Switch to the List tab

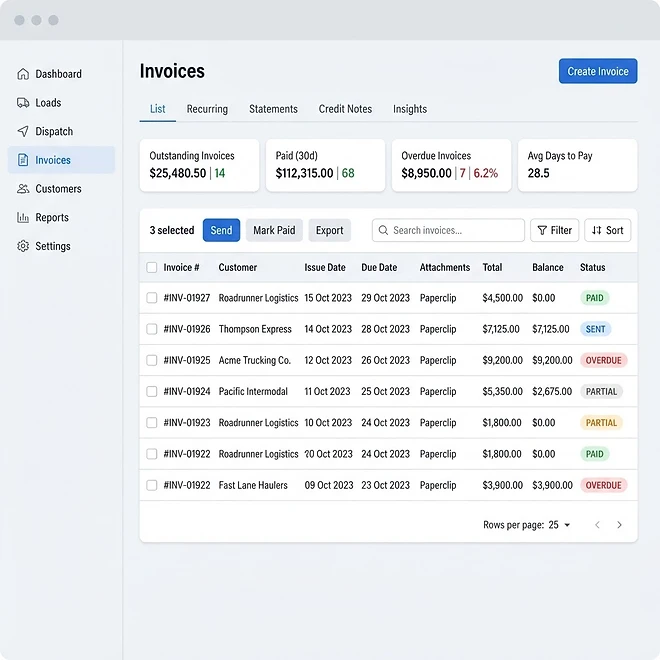coord(157,109)
